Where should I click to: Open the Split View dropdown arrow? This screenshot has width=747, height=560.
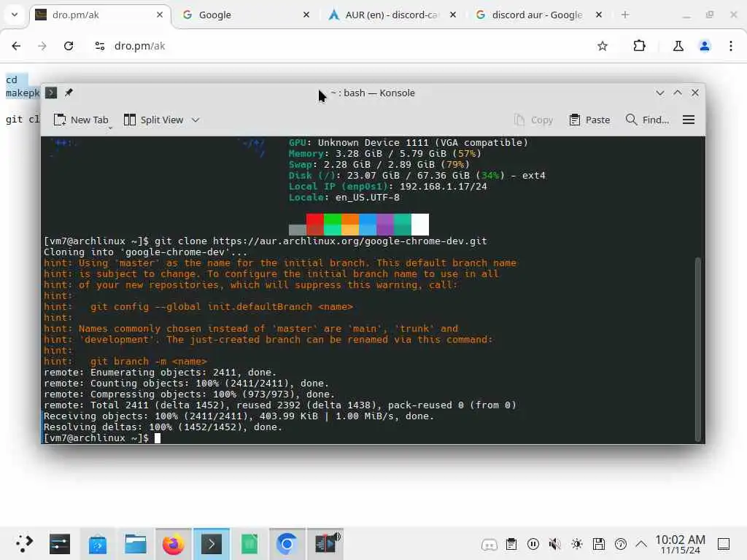[196, 120]
